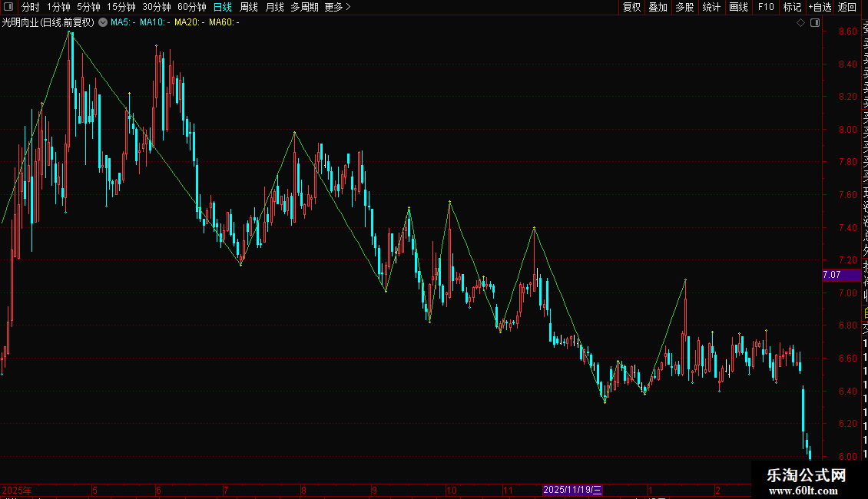The width and height of the screenshot is (868, 499).
Task: Click the 2025/11/19 date marker
Action: 572,490
